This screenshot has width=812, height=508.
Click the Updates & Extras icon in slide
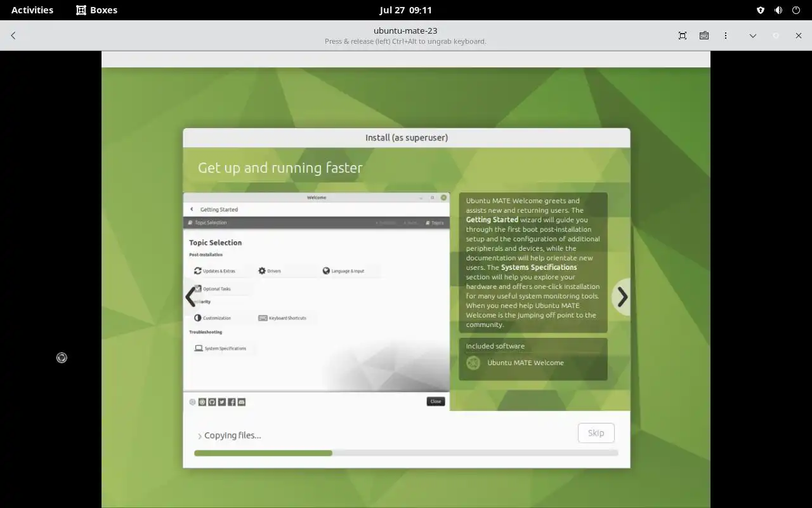pyautogui.click(x=198, y=271)
